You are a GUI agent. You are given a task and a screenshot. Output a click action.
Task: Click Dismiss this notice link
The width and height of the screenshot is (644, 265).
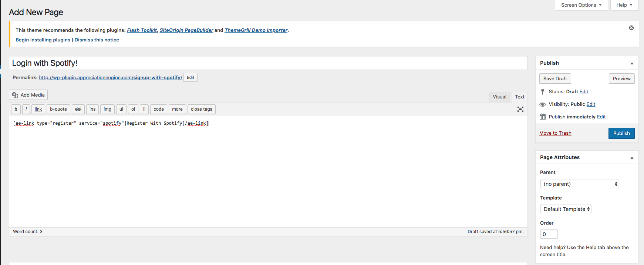97,40
